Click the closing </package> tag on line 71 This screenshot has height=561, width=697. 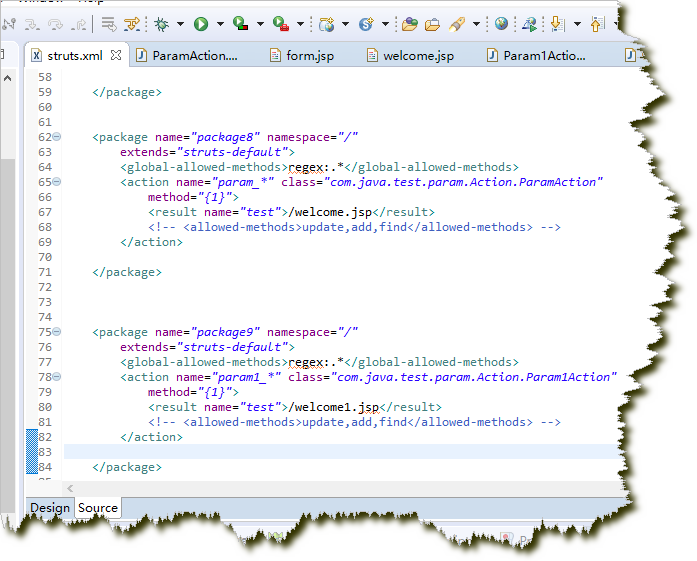tap(127, 272)
